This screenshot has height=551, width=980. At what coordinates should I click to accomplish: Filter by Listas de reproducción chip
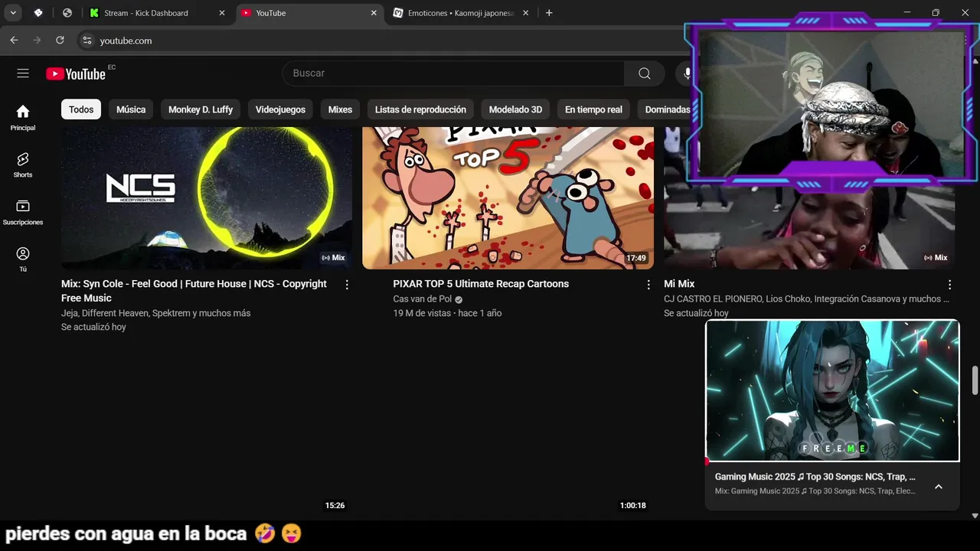(x=420, y=109)
